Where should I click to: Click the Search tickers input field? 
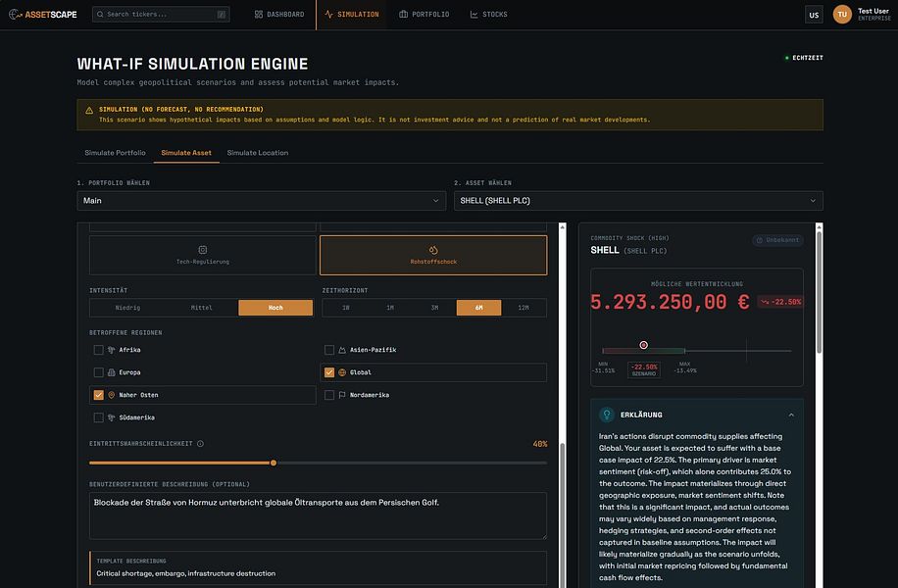coord(161,15)
